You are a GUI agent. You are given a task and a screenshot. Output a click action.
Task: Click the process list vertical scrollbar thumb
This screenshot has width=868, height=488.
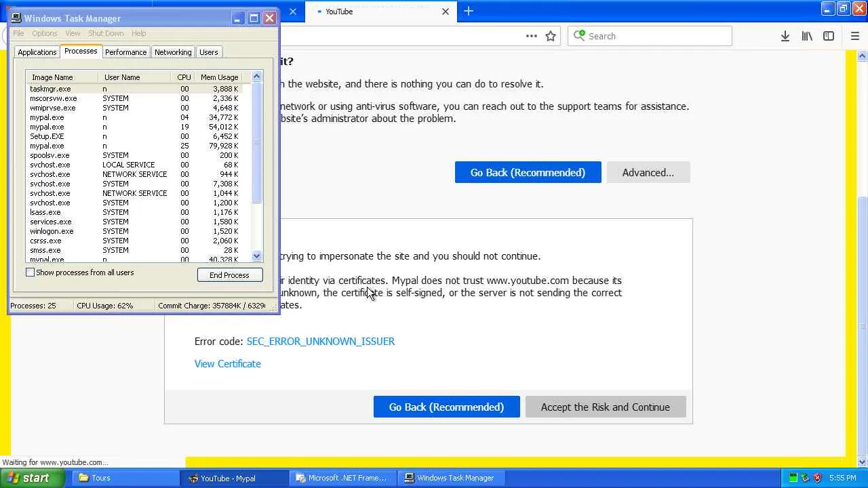point(256,142)
